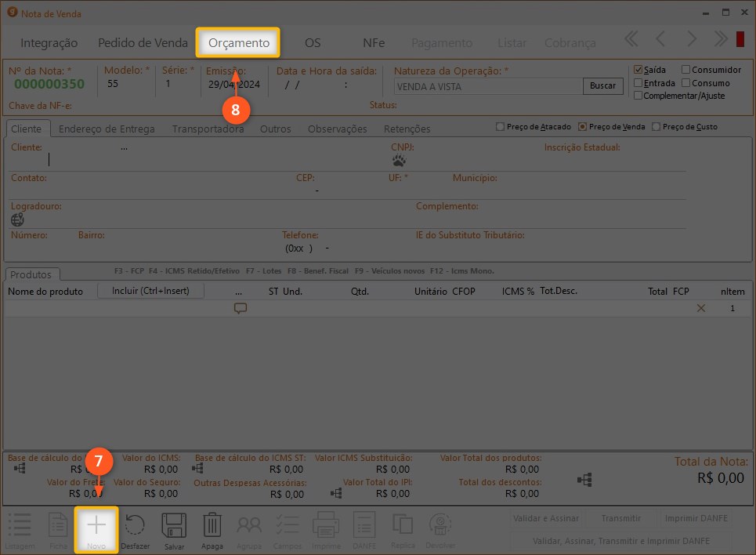Image resolution: width=756 pixels, height=555 pixels.
Task: Click the Salvar floppy disk icon
Action: click(173, 527)
